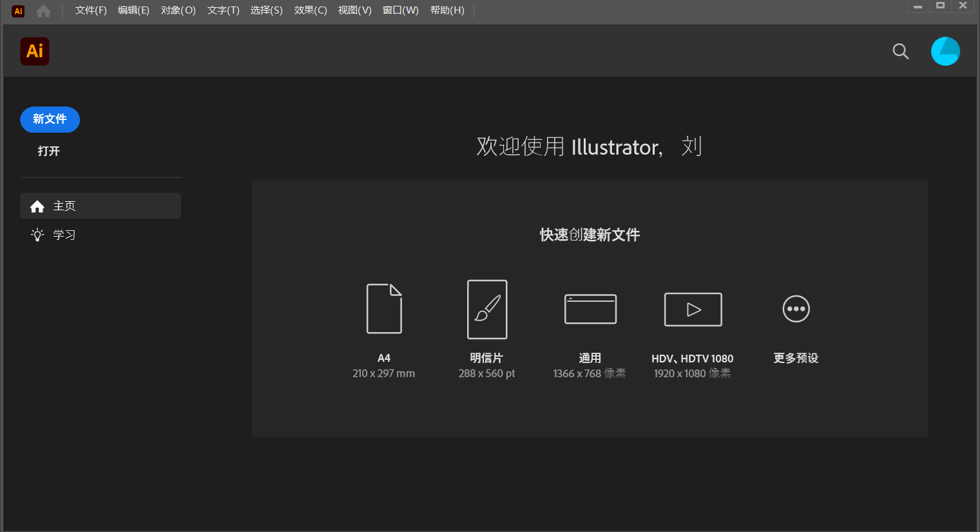980x532 pixels.
Task: Close the Illustrator window
Action: click(963, 6)
